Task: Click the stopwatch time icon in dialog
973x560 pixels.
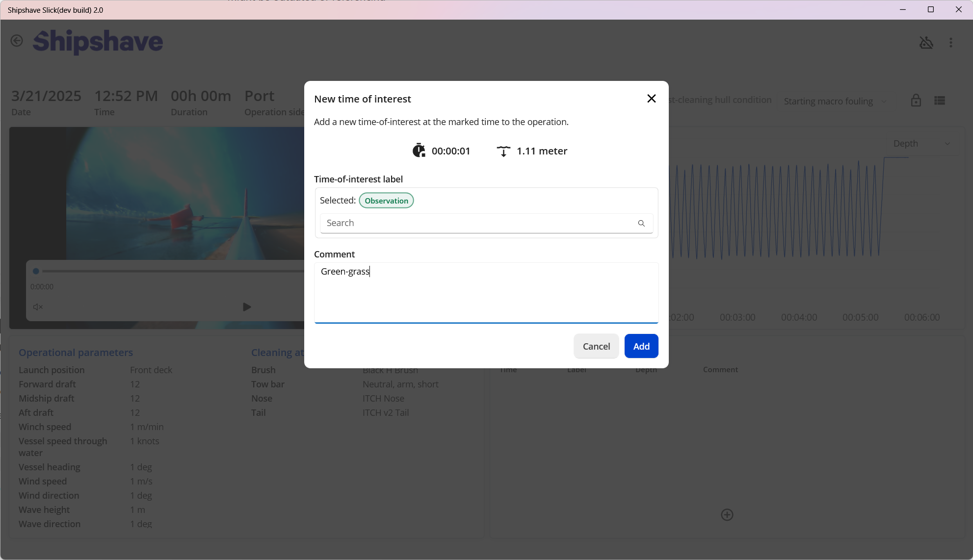Action: [419, 151]
